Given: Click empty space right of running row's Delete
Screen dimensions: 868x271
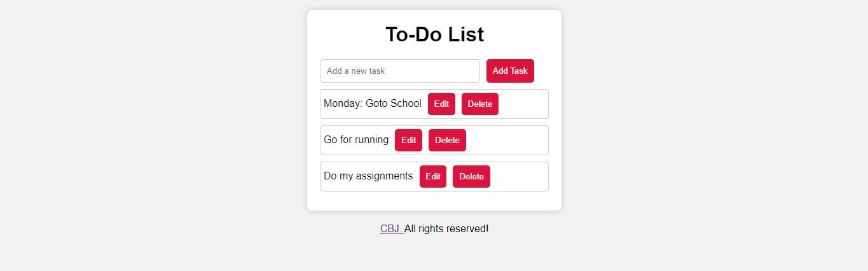Looking at the screenshot, I should tap(506, 140).
